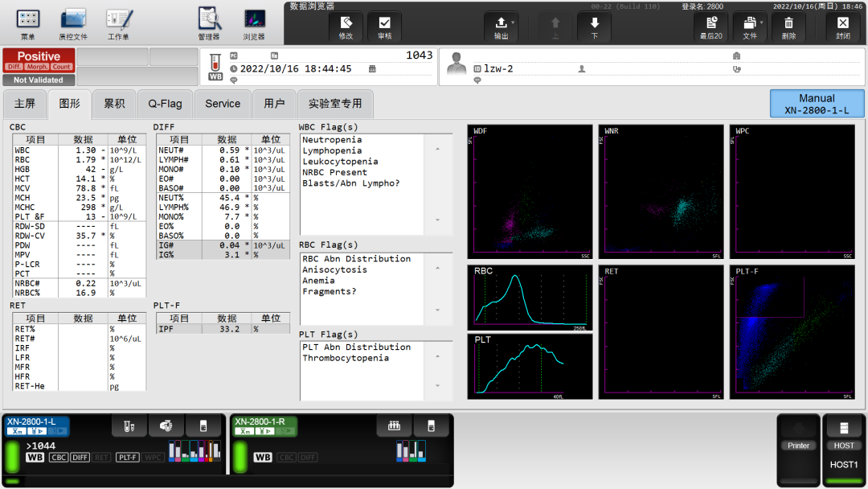Screen dimensions: 868x489
Task: Click the RBC Flag(s) scrollbar up arrow
Action: (438, 268)
